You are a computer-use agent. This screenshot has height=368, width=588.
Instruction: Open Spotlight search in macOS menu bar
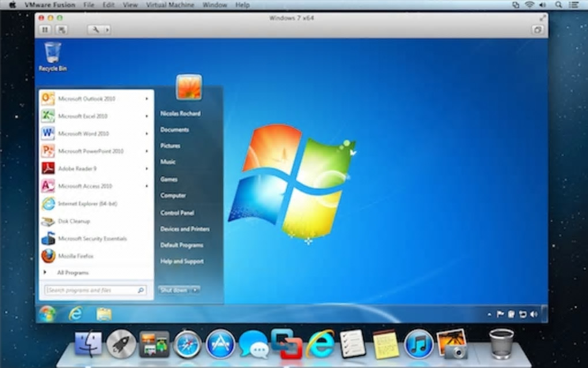[x=559, y=5]
